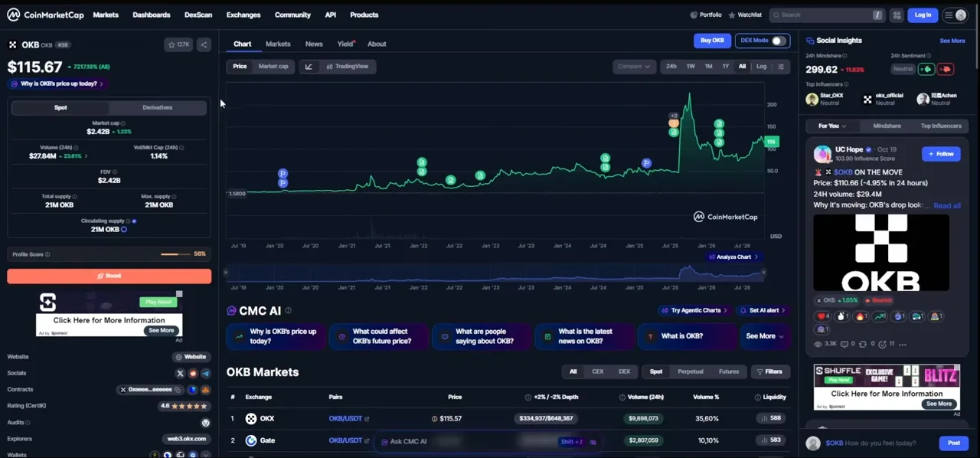Follow UC Hope

[x=941, y=154]
